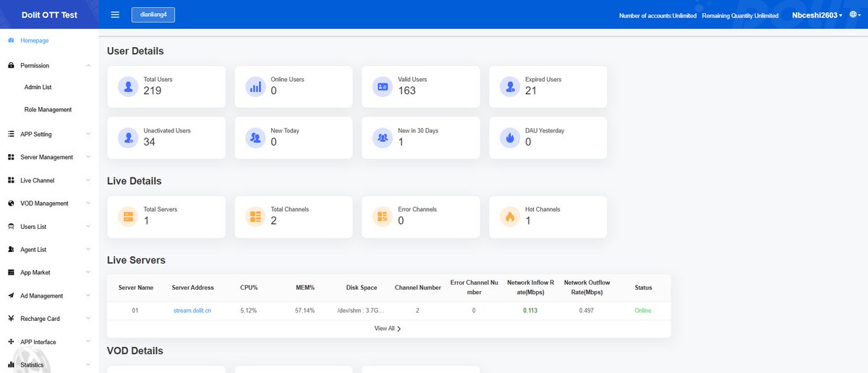Screen dimensions: 868x373
Task: Click the Online status of server 01
Action: (643, 311)
